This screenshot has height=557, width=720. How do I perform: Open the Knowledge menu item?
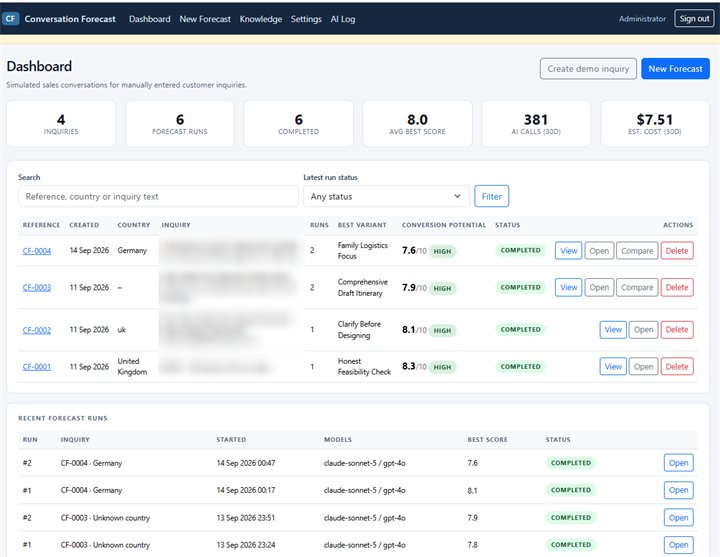260,19
